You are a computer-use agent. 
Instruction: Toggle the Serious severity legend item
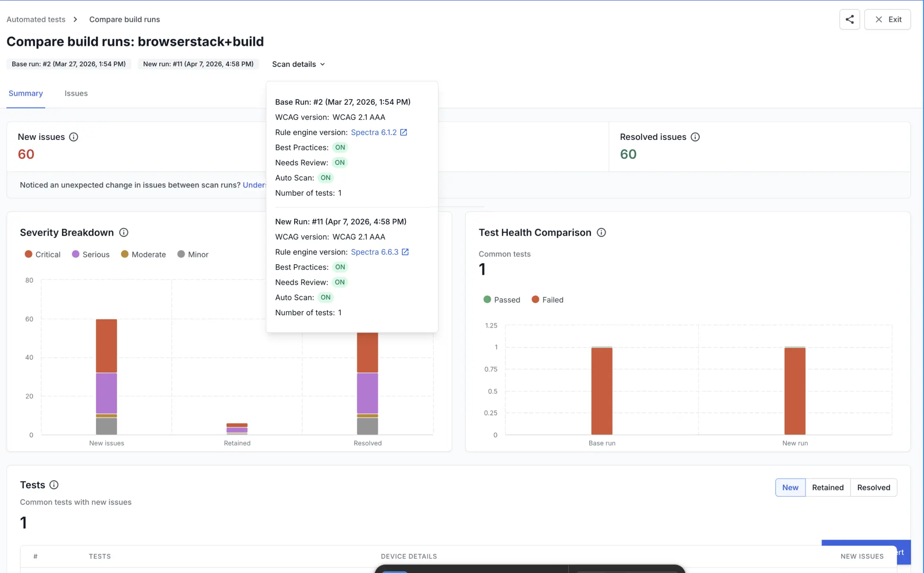(91, 254)
